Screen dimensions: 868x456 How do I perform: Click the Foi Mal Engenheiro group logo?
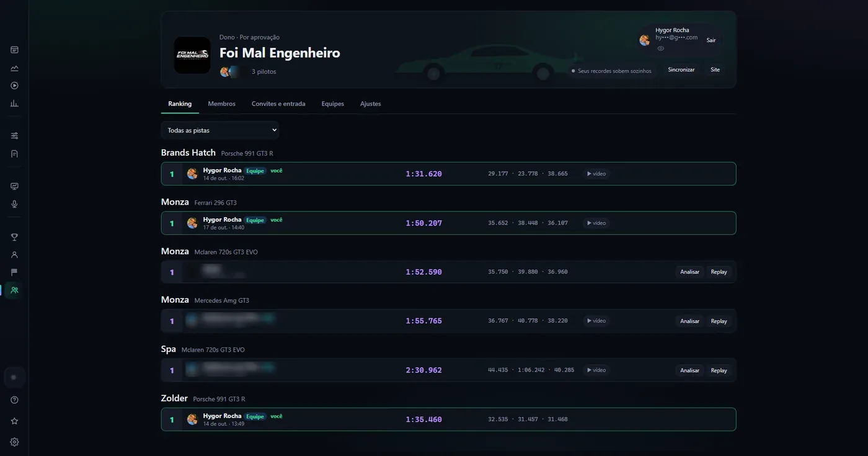click(192, 55)
